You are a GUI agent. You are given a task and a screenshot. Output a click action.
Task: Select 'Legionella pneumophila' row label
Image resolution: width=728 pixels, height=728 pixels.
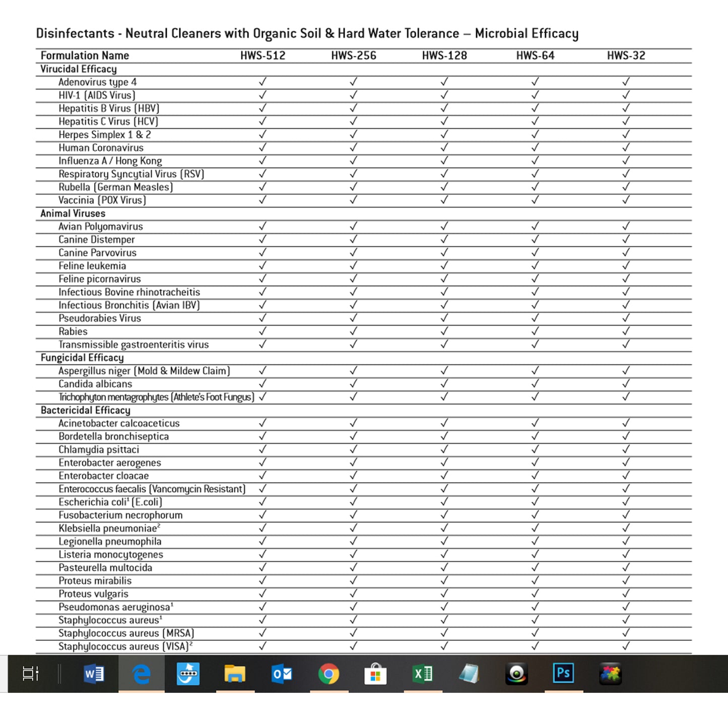coord(110,541)
